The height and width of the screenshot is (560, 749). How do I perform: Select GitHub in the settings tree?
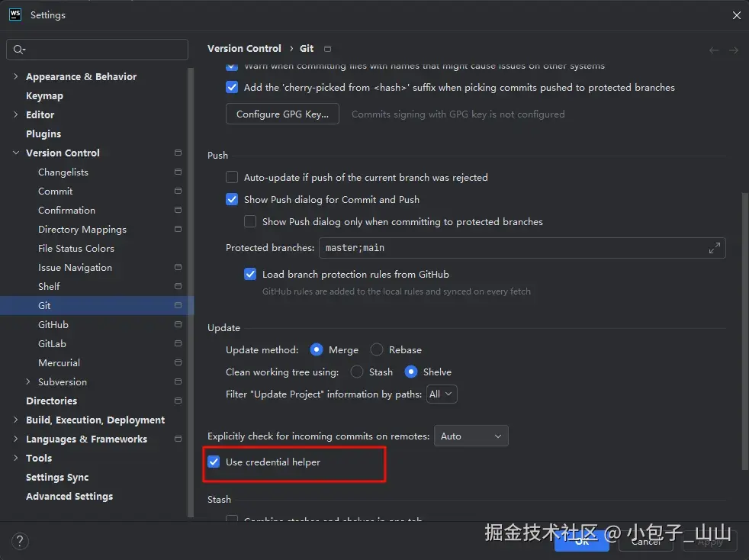[x=53, y=325]
